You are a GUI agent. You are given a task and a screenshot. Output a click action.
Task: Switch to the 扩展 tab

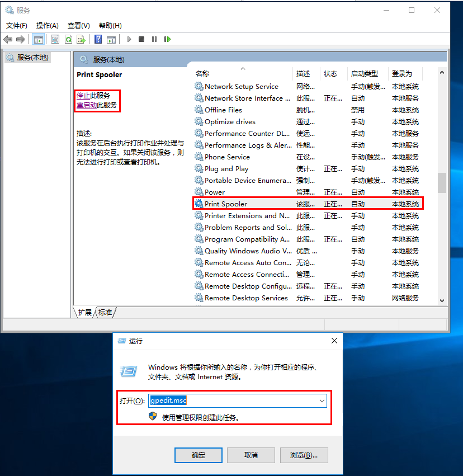tap(84, 312)
